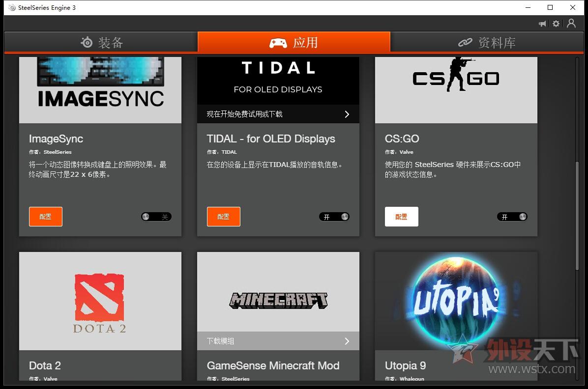Click the Dota 2 app title
The width and height of the screenshot is (588, 389).
point(45,365)
